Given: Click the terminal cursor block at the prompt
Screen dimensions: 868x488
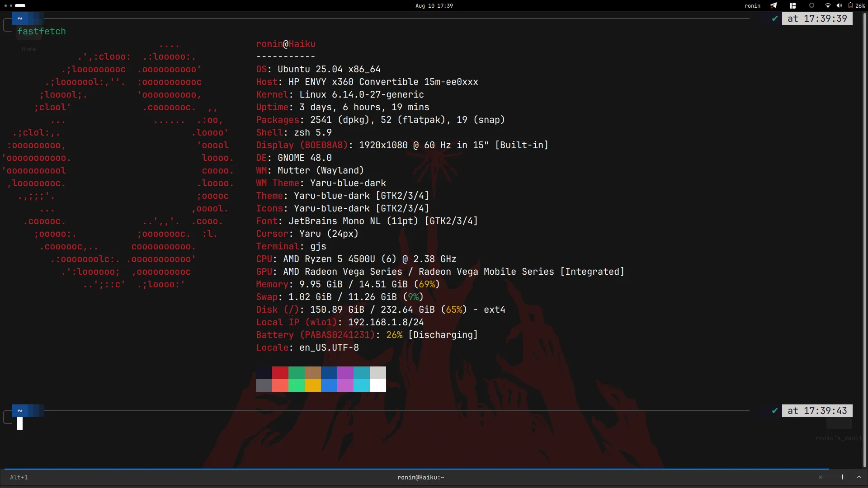Looking at the screenshot, I should coord(20,423).
